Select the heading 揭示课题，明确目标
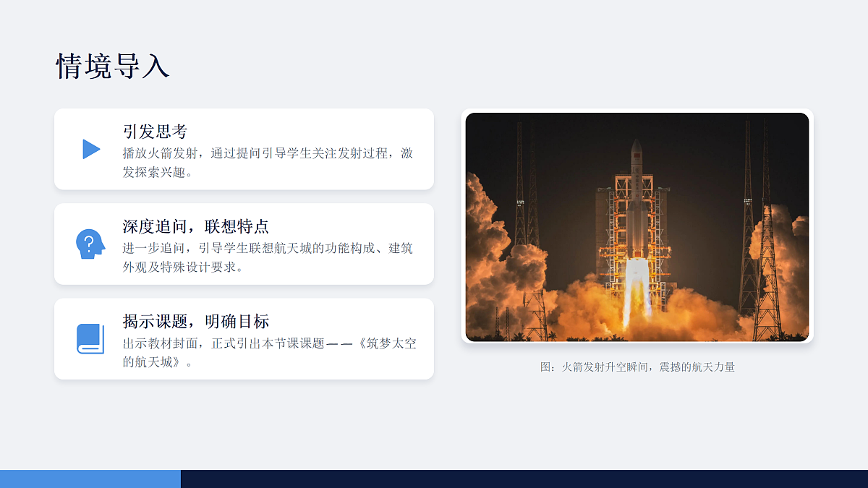The width and height of the screenshot is (868, 488). pos(195,321)
